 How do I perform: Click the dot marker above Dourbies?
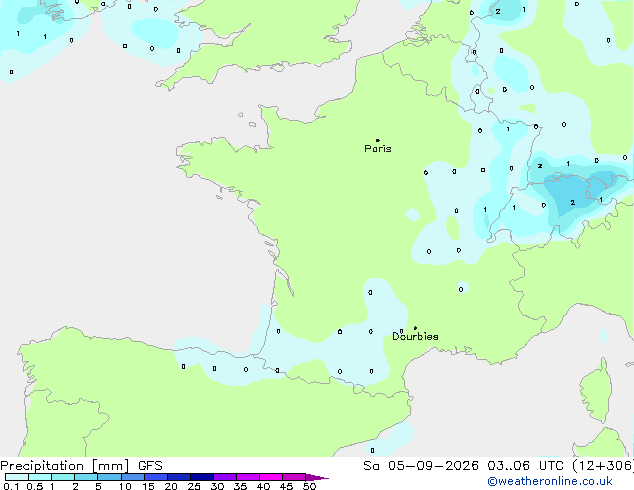(x=415, y=328)
